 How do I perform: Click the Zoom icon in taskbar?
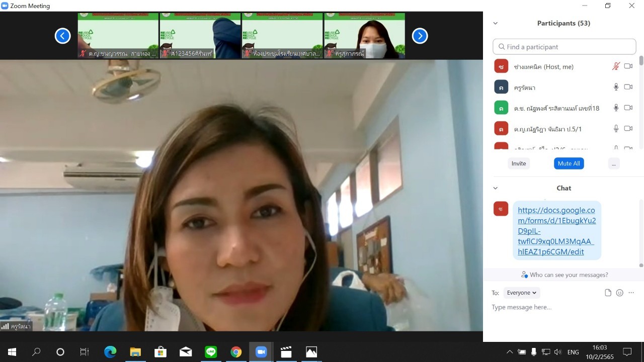point(261,352)
